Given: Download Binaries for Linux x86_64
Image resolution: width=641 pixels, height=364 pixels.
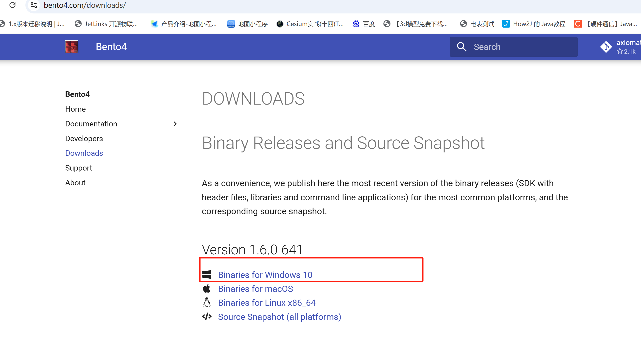Looking at the screenshot, I should (267, 303).
